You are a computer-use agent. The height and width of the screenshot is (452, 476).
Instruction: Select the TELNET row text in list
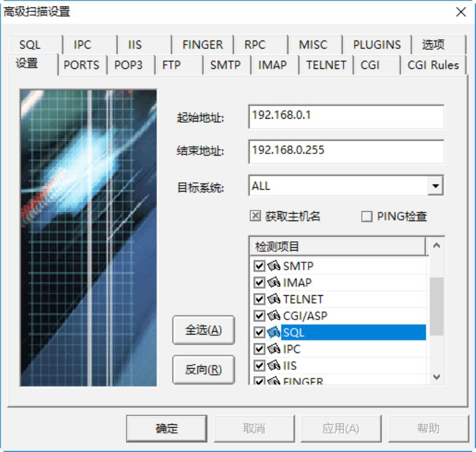click(x=303, y=299)
